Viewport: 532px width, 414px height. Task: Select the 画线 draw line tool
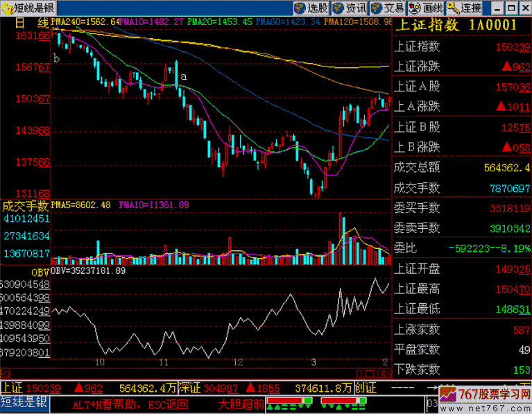pyautogui.click(x=425, y=8)
